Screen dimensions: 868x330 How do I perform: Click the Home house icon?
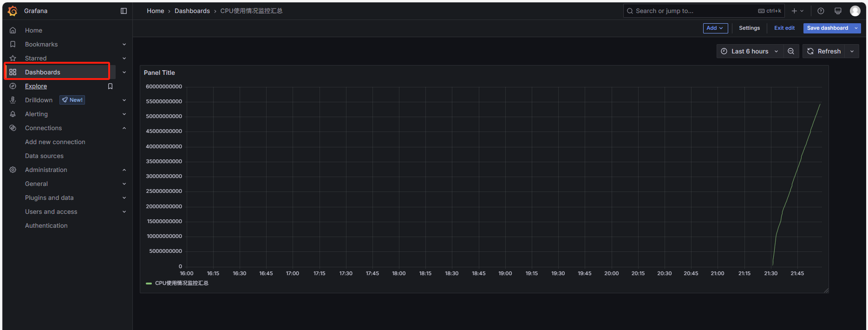click(x=13, y=30)
